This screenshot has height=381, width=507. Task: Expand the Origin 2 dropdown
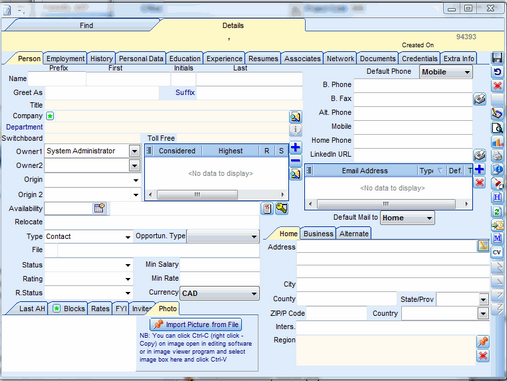click(136, 195)
